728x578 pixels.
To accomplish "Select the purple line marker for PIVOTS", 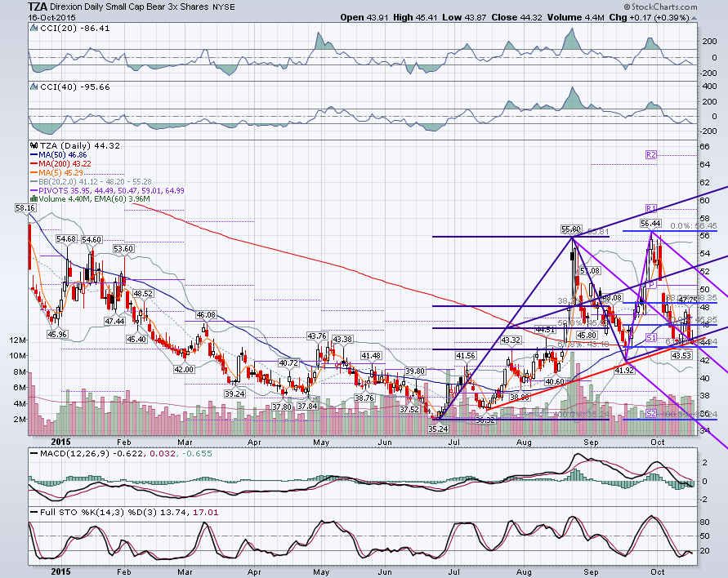I will (33, 191).
